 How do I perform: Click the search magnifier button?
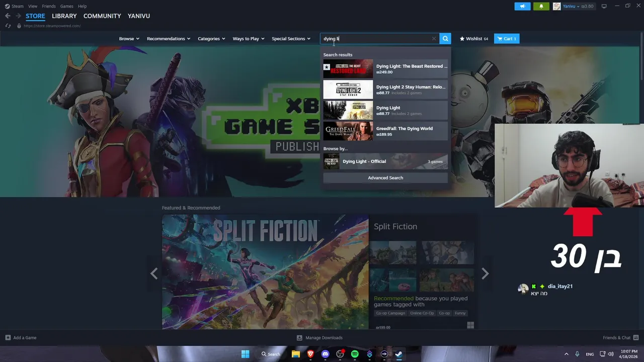click(x=445, y=39)
